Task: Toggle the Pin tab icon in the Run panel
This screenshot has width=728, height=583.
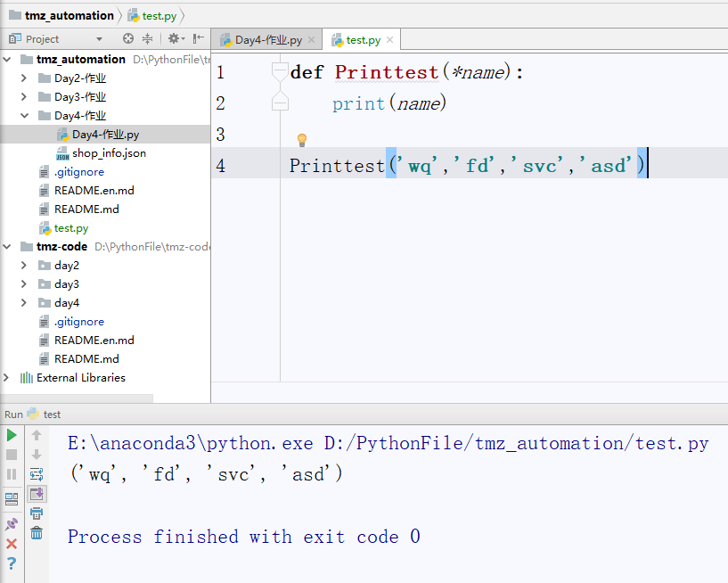Action: click(12, 524)
